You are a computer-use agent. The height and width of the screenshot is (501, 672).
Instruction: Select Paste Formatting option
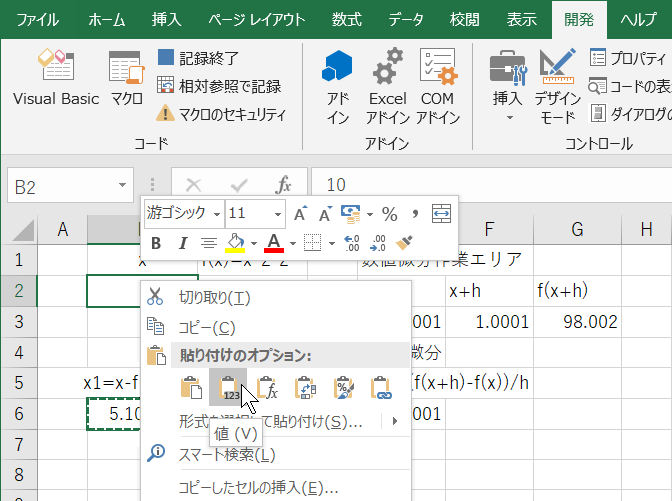click(x=344, y=387)
